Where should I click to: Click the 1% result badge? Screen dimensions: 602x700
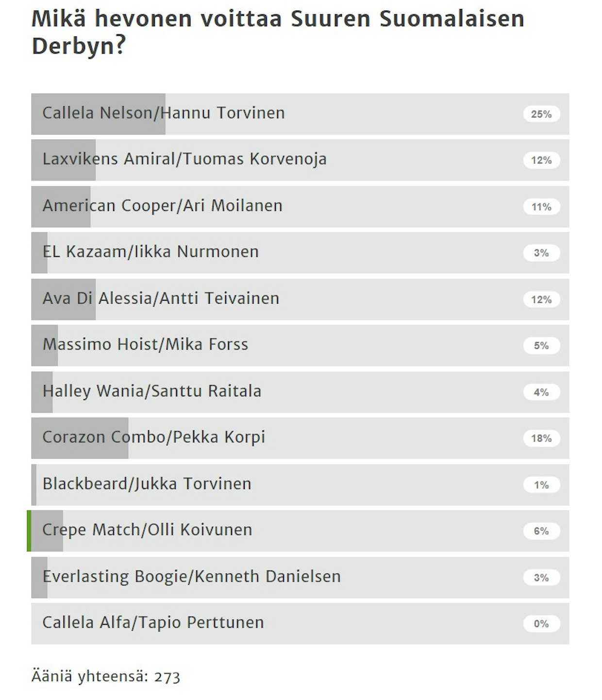point(541,485)
